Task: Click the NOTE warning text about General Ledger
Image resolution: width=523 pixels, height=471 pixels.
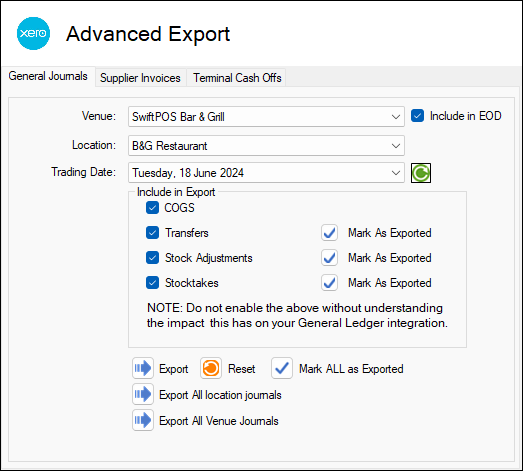Action: click(297, 315)
